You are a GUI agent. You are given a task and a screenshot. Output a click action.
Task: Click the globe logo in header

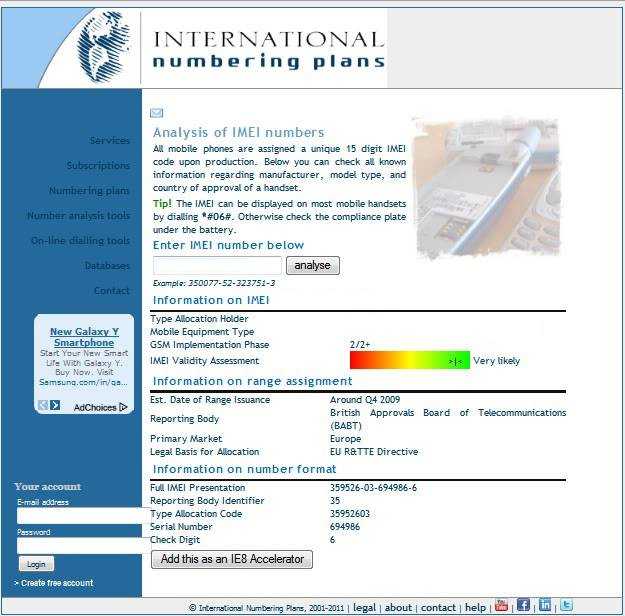coord(104,47)
